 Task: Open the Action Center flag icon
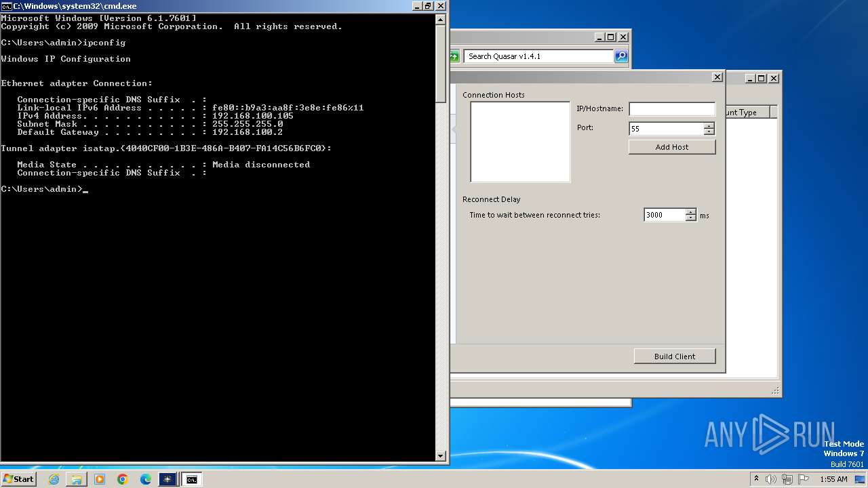click(x=804, y=479)
